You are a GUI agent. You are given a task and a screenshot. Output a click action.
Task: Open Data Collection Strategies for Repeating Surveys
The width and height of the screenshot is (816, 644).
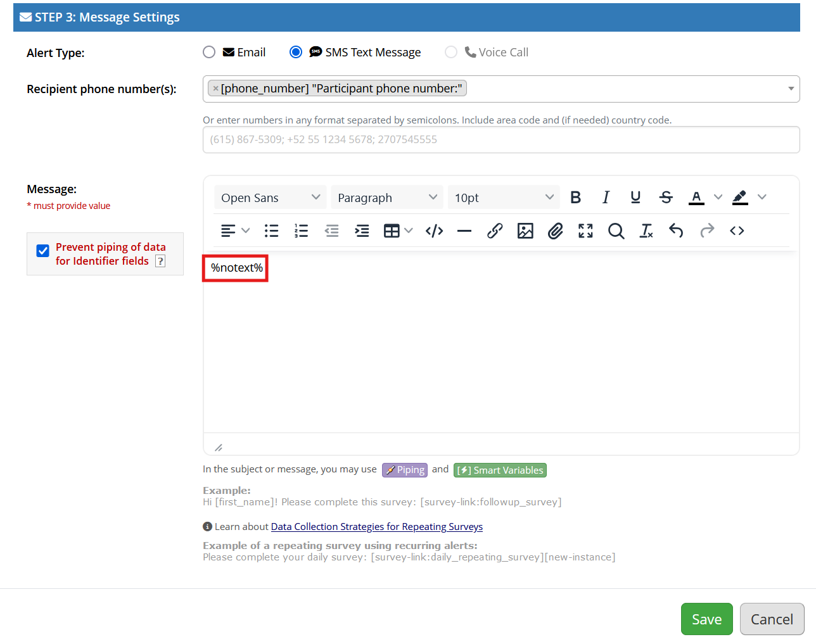click(377, 527)
